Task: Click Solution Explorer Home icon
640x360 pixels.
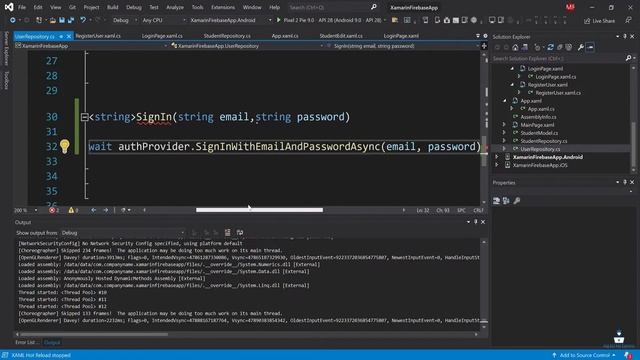Action: tap(515, 47)
